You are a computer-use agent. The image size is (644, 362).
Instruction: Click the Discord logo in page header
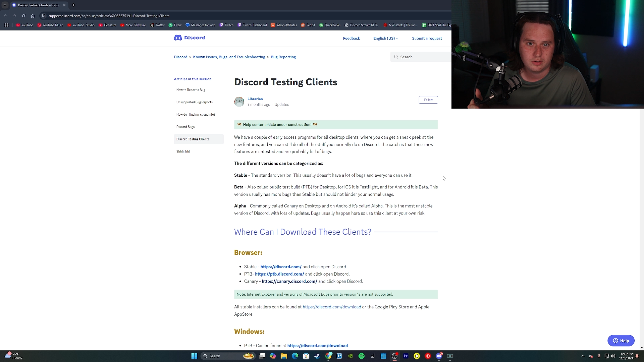pos(190,38)
